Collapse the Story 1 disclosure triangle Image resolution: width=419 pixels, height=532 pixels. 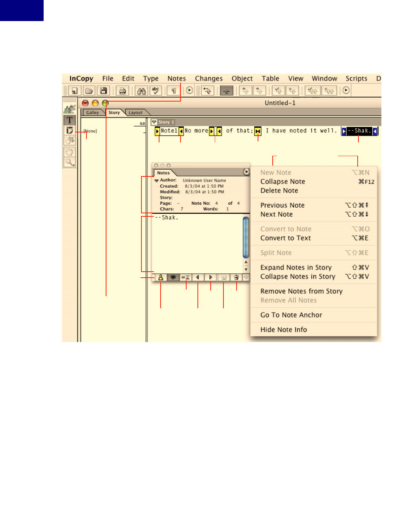pyautogui.click(x=154, y=122)
